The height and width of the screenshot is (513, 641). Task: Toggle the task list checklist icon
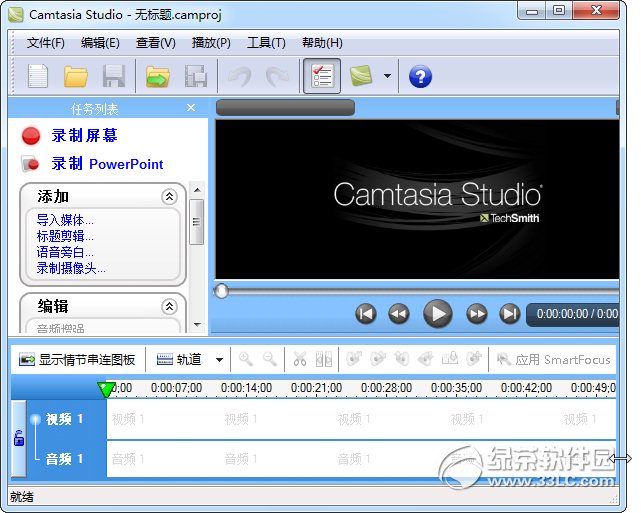tap(322, 76)
